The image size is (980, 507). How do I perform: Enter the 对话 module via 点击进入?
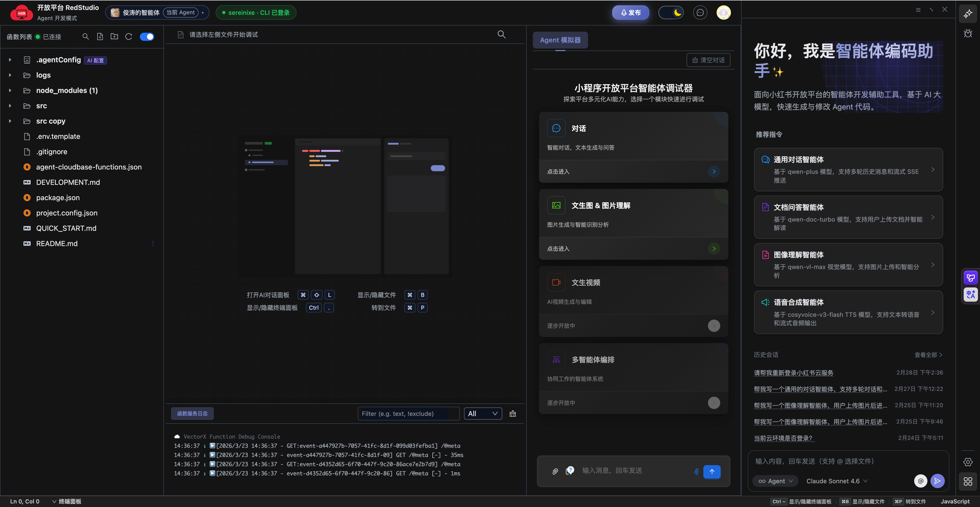click(x=633, y=172)
